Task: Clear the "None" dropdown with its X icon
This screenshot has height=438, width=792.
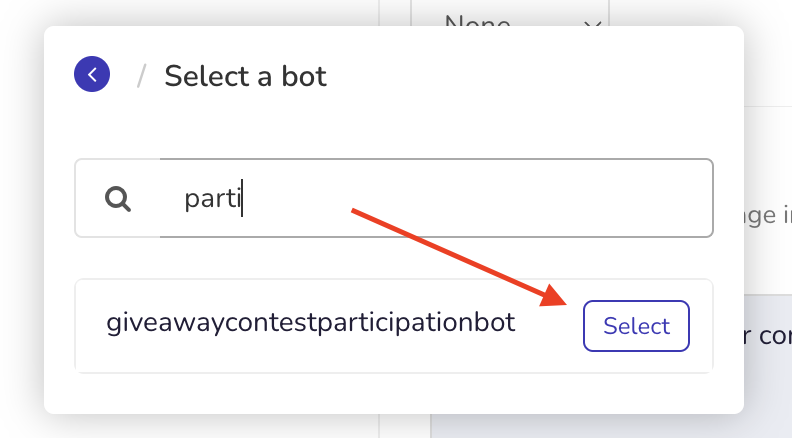Action: 592,23
